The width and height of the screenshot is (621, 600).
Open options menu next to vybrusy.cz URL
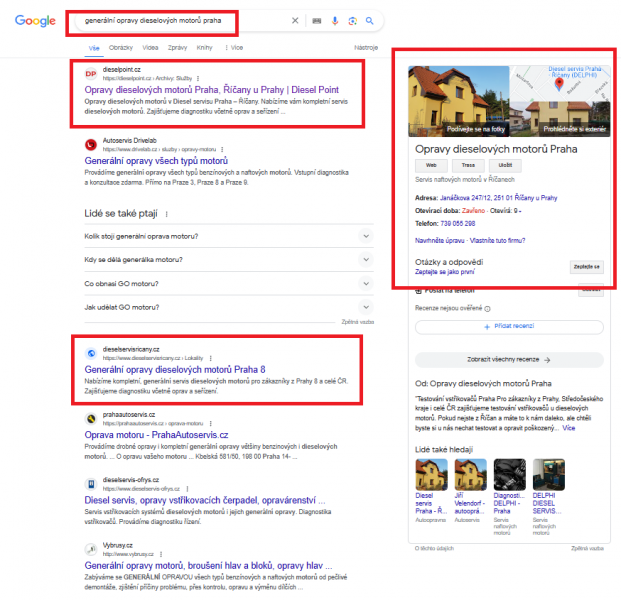161,554
